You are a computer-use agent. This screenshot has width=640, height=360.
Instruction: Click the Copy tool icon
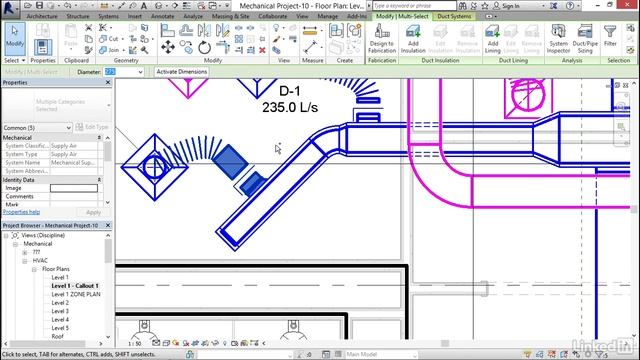coord(187,47)
